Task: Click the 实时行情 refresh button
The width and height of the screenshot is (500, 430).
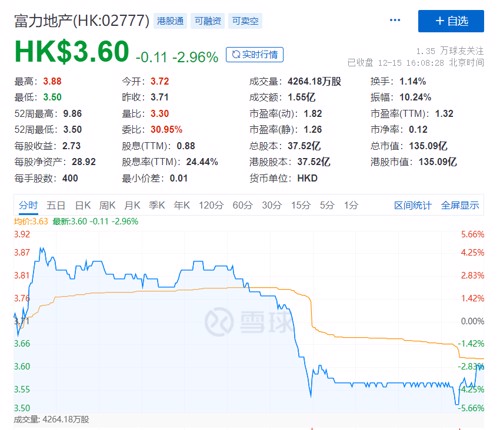Action: [x=255, y=55]
